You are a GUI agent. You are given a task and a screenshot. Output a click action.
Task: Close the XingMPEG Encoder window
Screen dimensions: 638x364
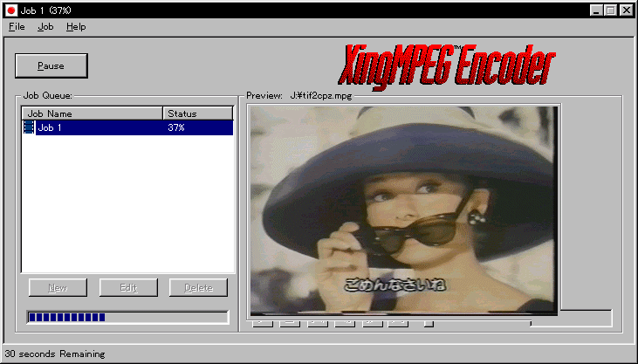[627, 10]
